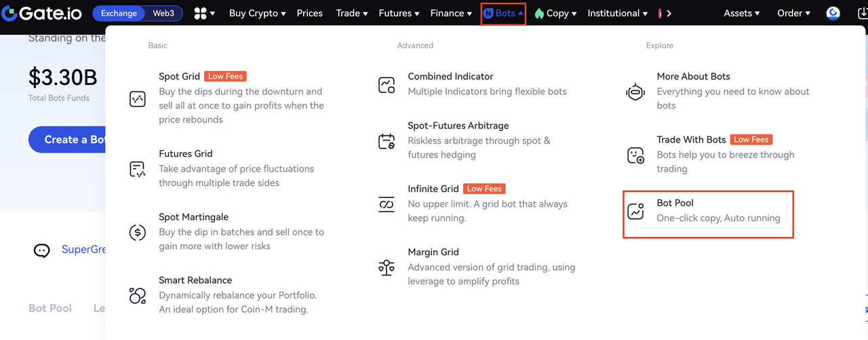The width and height of the screenshot is (868, 340).
Task: Click the Create a Bot button
Action: [68, 139]
